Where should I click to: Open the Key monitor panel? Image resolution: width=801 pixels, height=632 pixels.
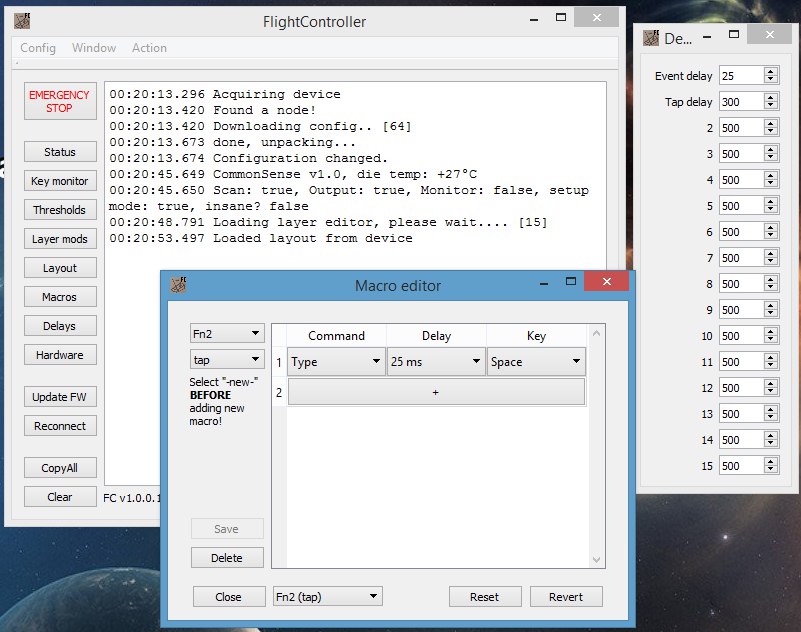click(60, 181)
